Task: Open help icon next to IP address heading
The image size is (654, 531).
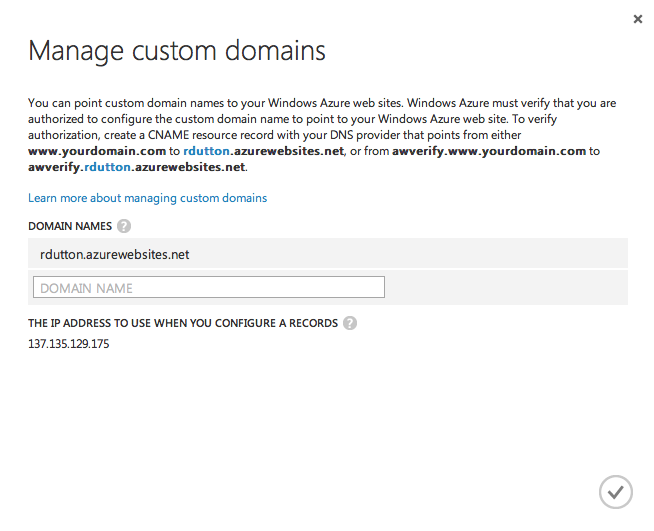Action: tap(350, 323)
